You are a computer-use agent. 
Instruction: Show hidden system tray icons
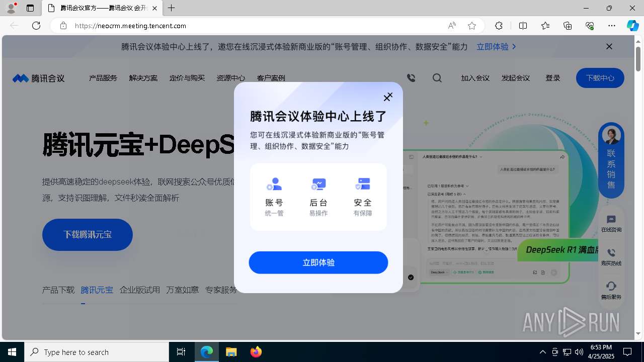(542, 352)
